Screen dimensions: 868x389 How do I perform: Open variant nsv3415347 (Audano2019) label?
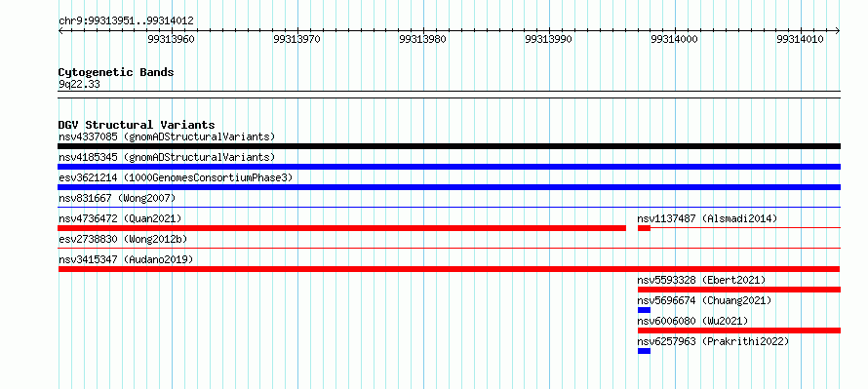point(126,259)
